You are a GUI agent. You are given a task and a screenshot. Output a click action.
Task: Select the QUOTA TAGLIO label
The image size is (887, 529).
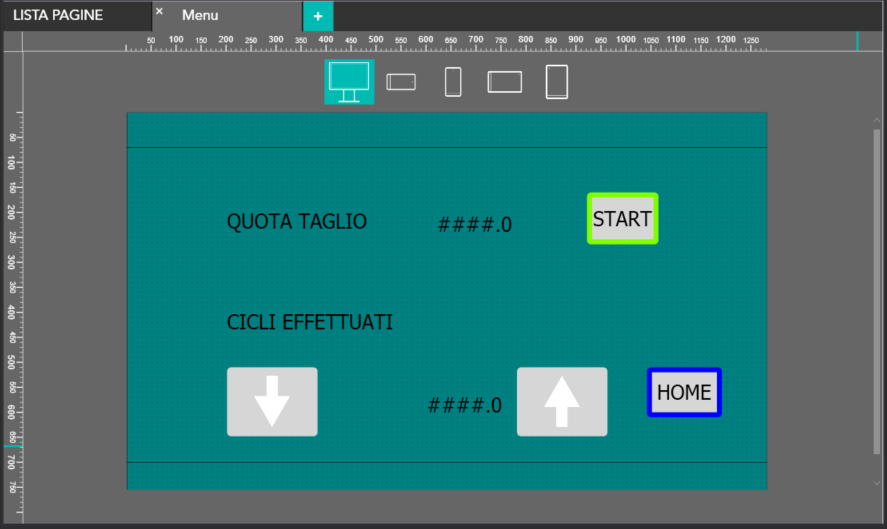(297, 222)
